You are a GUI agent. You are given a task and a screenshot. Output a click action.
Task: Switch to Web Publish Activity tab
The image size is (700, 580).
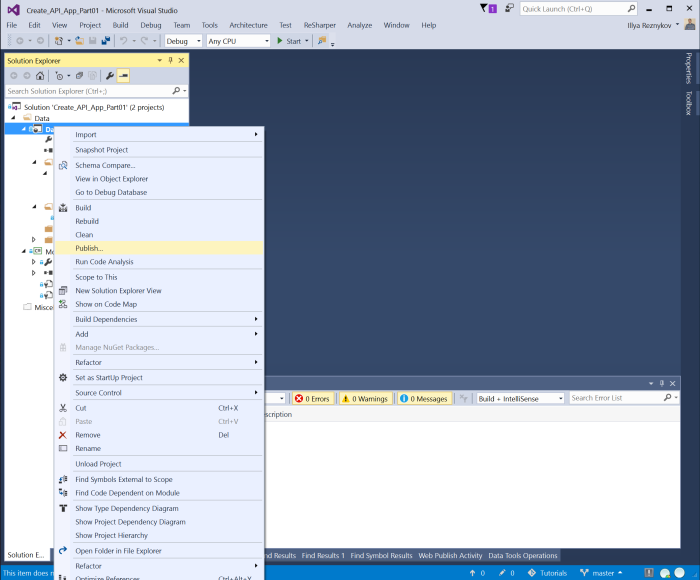450,555
